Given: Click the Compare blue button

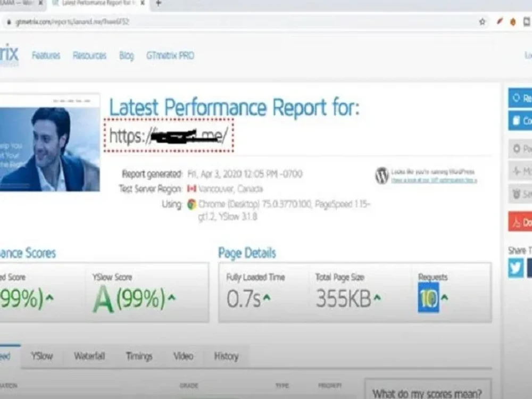Looking at the screenshot, I should pos(520,120).
